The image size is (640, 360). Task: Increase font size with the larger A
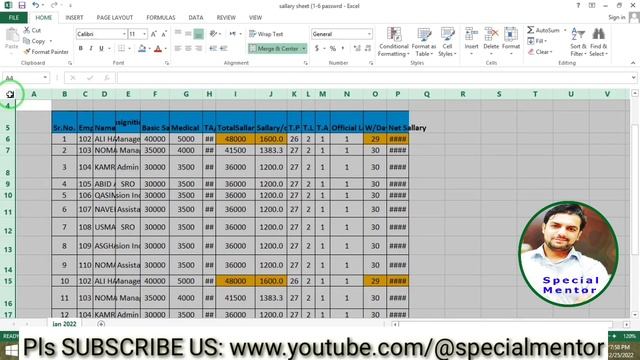(x=153, y=34)
